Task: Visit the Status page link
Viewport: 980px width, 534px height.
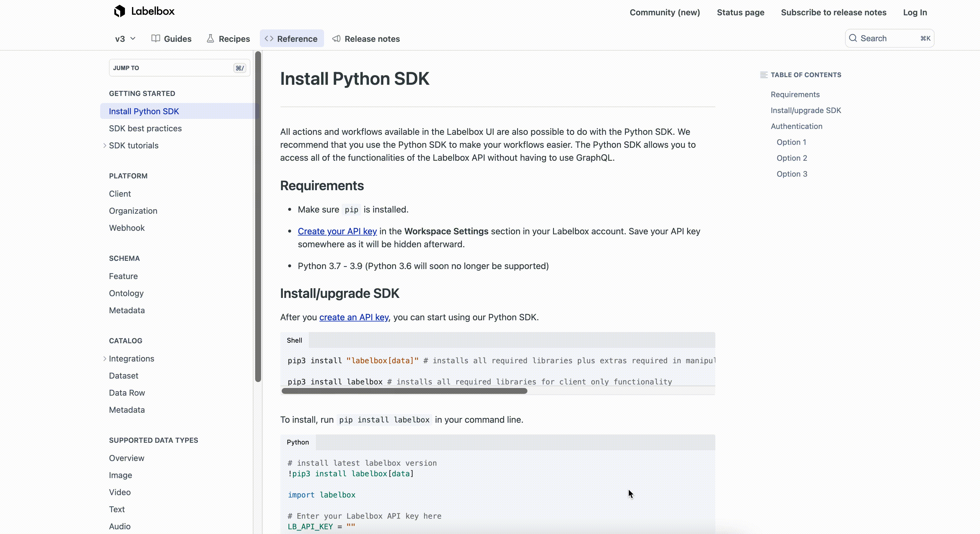Action: point(740,12)
